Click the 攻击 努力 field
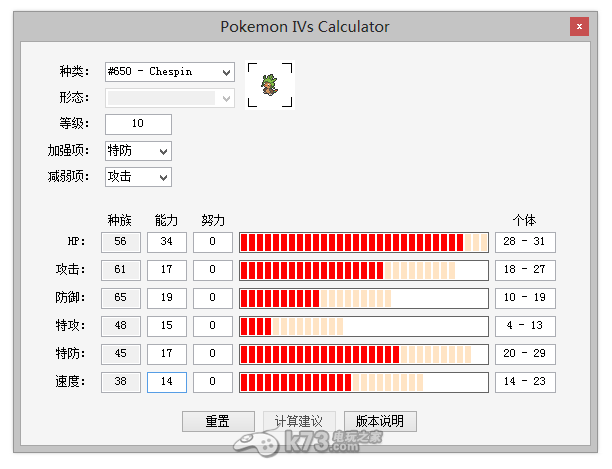612x469 pixels. (213, 270)
